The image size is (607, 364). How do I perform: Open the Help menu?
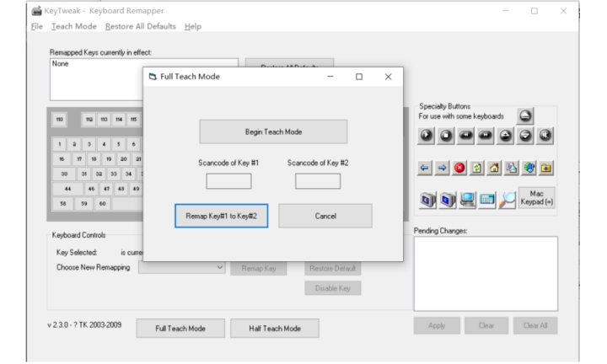coord(193,26)
